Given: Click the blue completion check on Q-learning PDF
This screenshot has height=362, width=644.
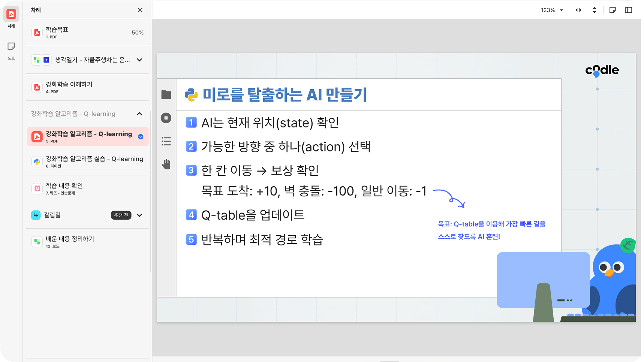Looking at the screenshot, I should coord(141,137).
